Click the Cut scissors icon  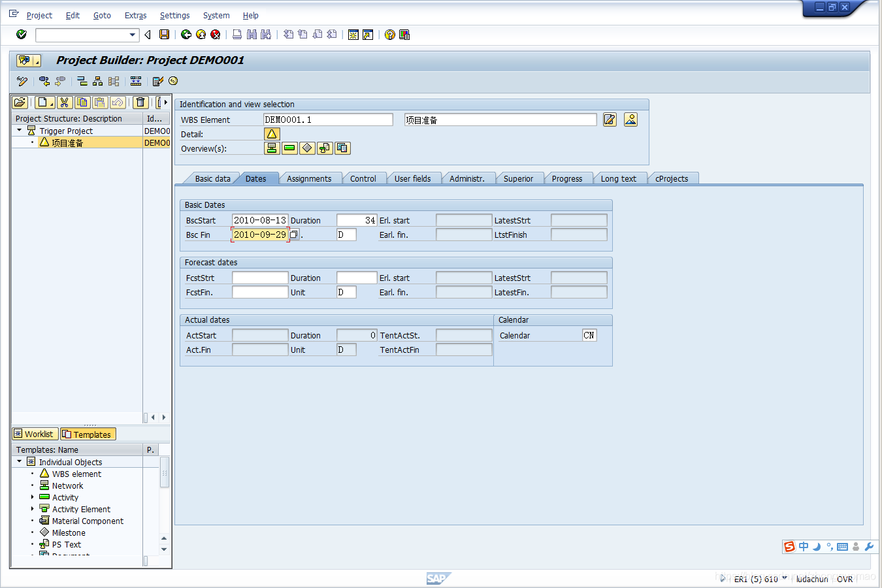[x=64, y=102]
